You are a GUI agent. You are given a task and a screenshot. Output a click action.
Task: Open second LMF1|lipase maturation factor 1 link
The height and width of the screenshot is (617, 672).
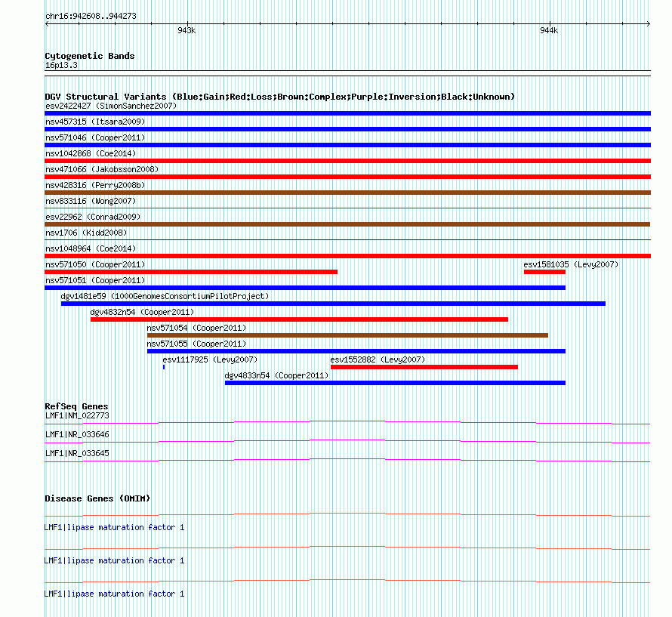click(115, 561)
